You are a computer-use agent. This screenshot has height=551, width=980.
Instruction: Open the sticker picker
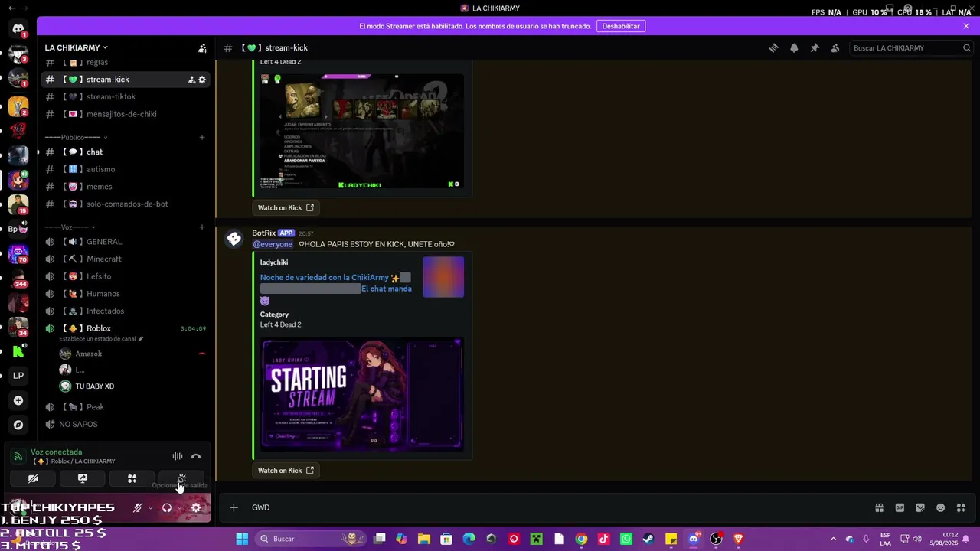(920, 507)
